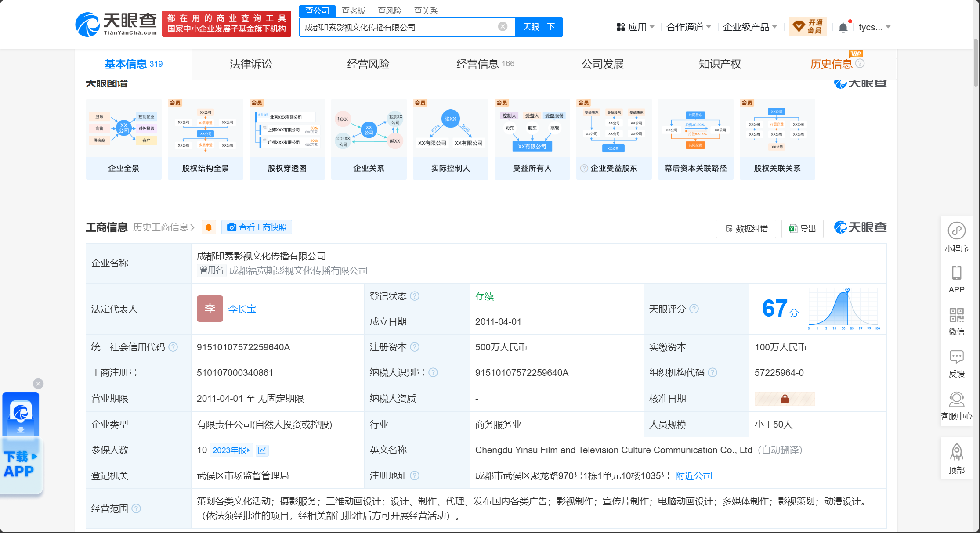The height and width of the screenshot is (533, 980).
Task: Select the 法律诉讼 tab
Action: point(251,64)
